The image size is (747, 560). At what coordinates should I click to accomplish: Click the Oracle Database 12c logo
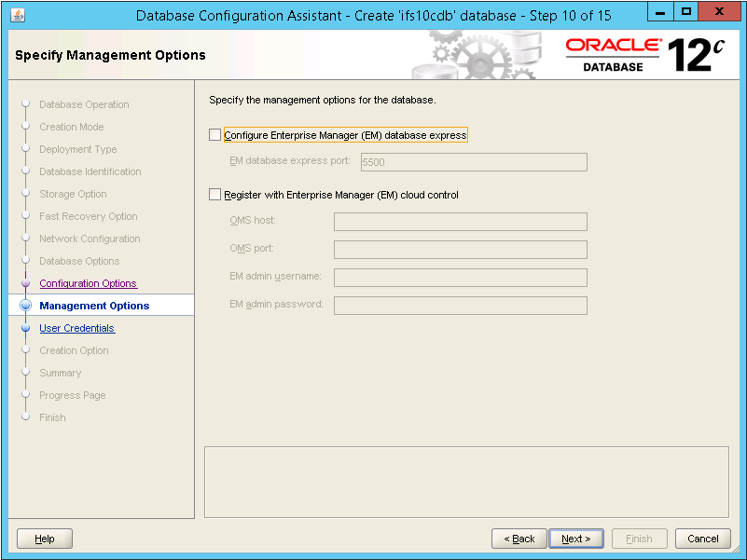coord(645,55)
